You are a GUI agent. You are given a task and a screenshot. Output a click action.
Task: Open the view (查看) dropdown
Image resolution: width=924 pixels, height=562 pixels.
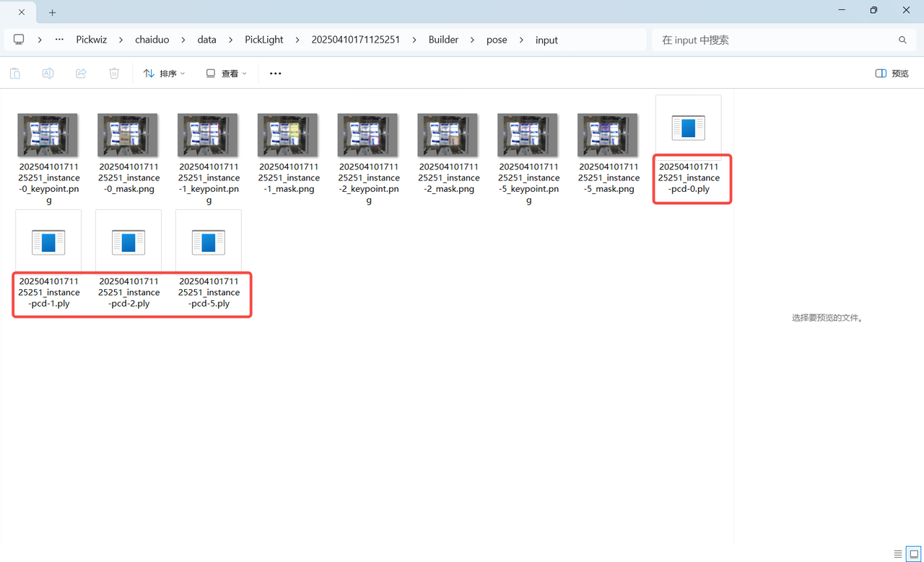tap(227, 74)
